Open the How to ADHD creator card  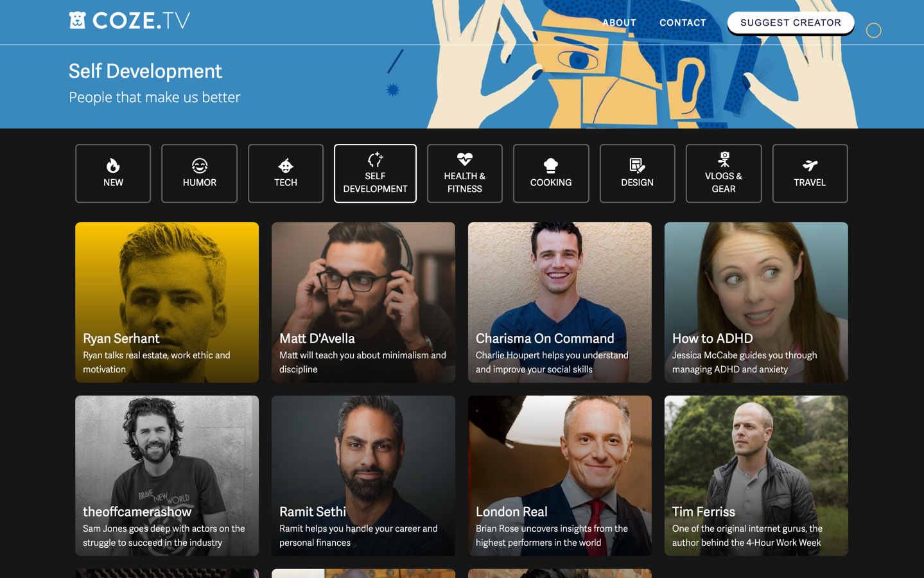tap(755, 302)
